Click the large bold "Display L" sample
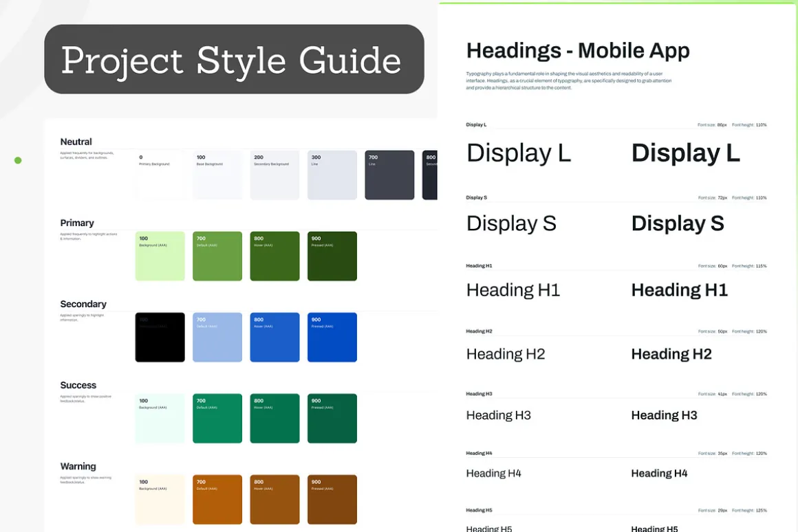Image resolution: width=798 pixels, height=532 pixels. tap(685, 153)
